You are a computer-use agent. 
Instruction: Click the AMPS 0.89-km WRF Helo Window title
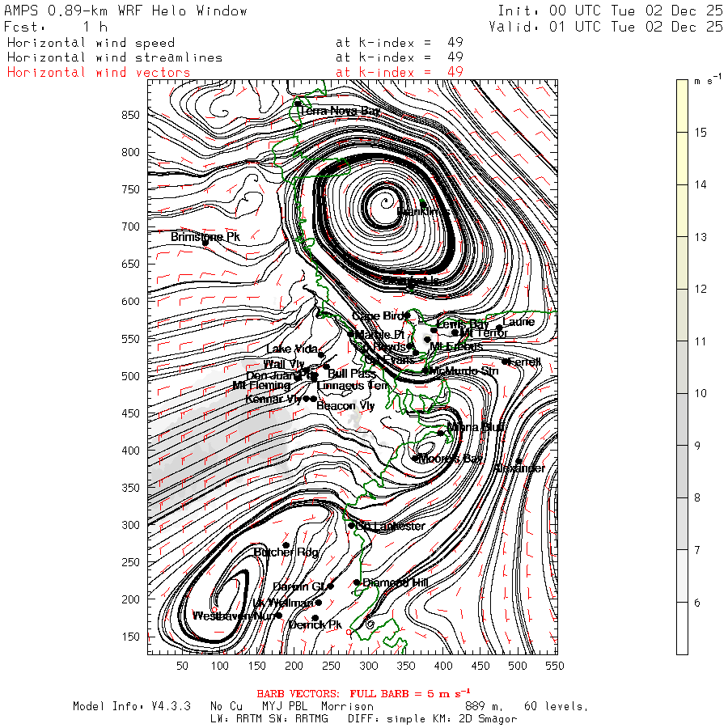click(126, 11)
